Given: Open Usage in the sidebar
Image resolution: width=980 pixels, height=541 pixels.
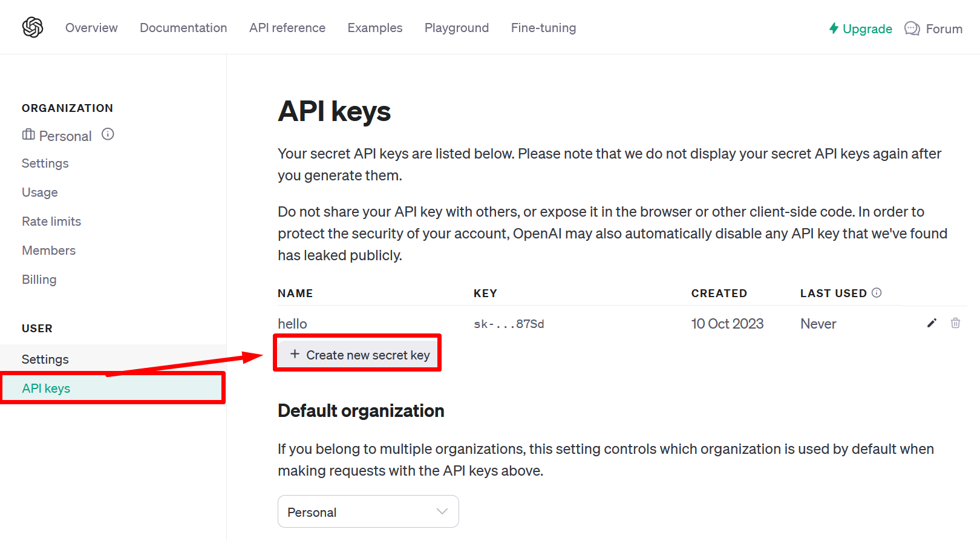Looking at the screenshot, I should (40, 192).
